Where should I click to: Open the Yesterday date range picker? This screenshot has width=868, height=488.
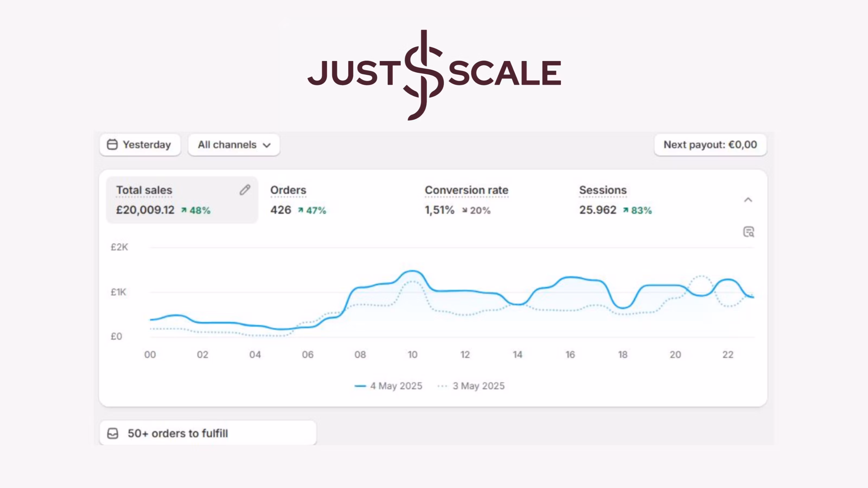click(140, 145)
